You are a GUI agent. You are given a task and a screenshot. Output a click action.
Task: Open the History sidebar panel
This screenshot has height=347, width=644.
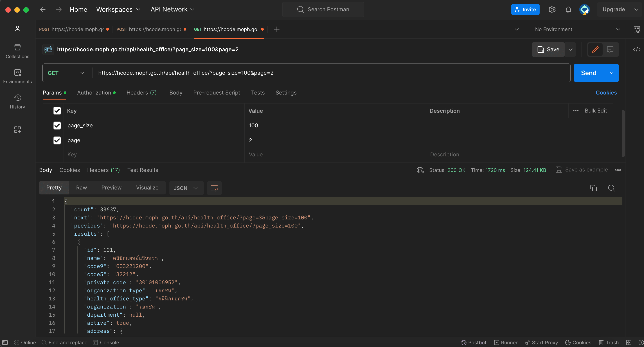(17, 101)
